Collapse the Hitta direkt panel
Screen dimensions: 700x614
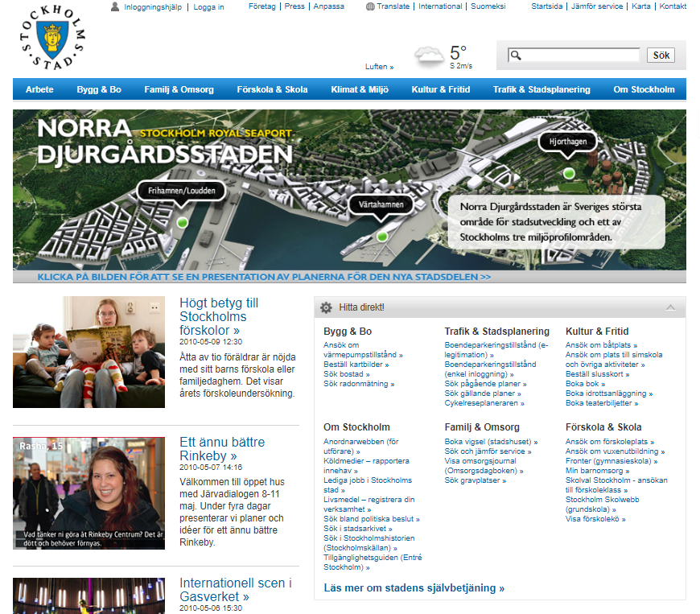[670, 307]
